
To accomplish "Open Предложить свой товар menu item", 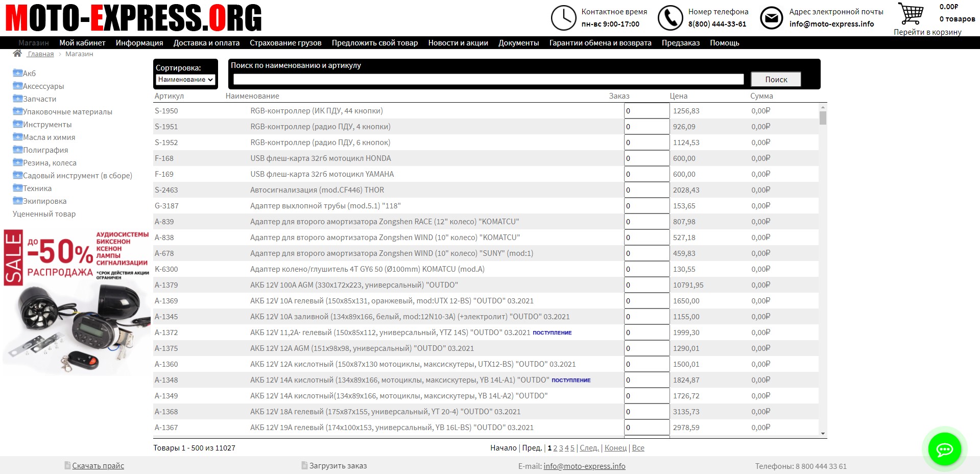I will (x=375, y=43).
